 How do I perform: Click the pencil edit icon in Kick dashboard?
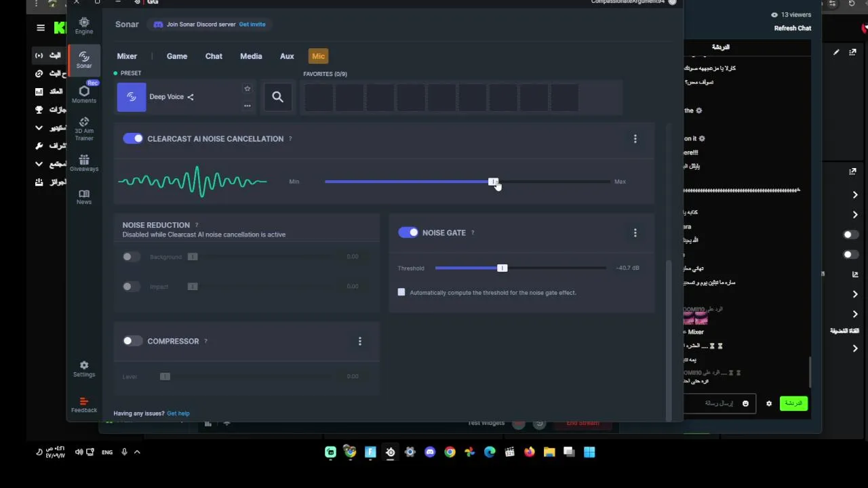[836, 52]
